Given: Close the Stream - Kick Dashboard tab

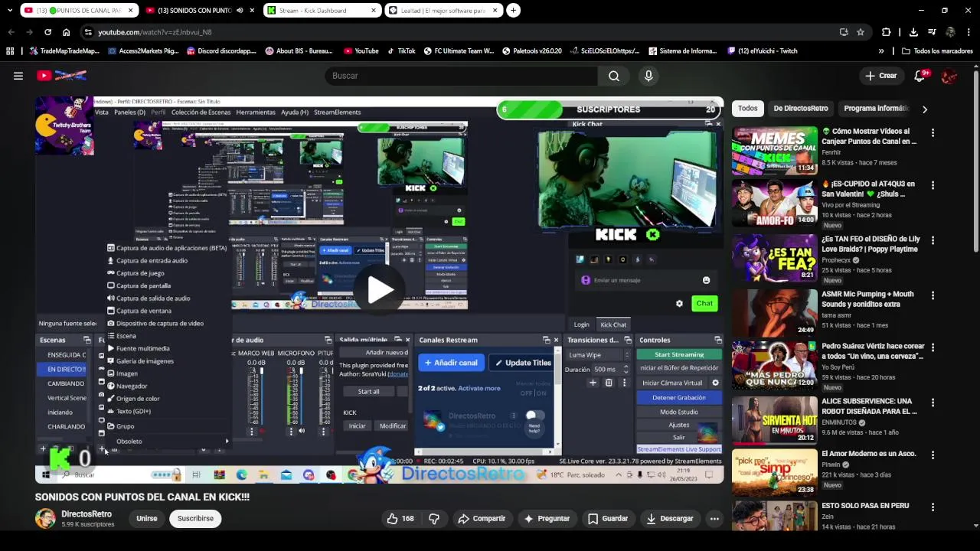Looking at the screenshot, I should (x=374, y=11).
